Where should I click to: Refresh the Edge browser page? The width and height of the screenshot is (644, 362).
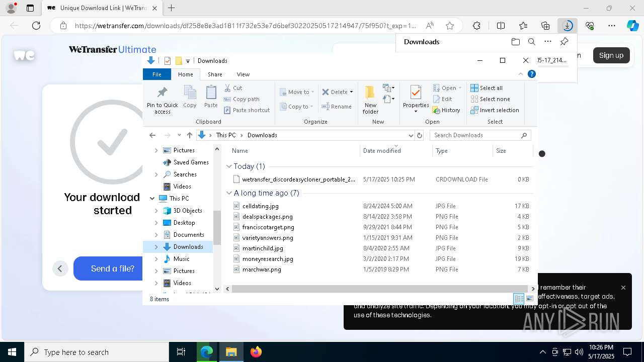36,26
